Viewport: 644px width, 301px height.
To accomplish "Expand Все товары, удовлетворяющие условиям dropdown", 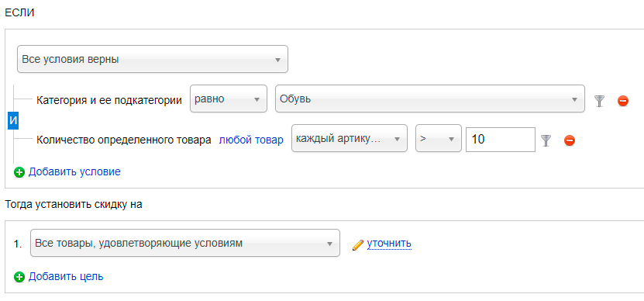I will tap(185, 243).
